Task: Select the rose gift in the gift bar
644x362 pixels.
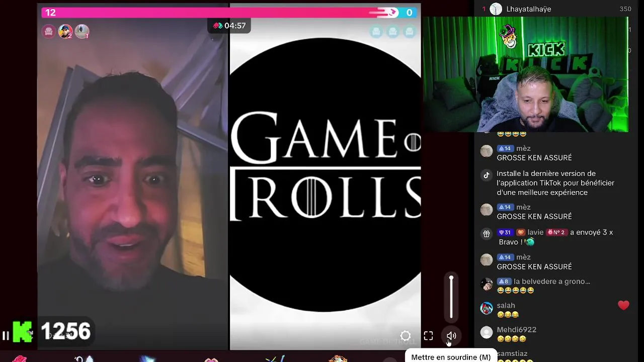Action: tap(20, 358)
